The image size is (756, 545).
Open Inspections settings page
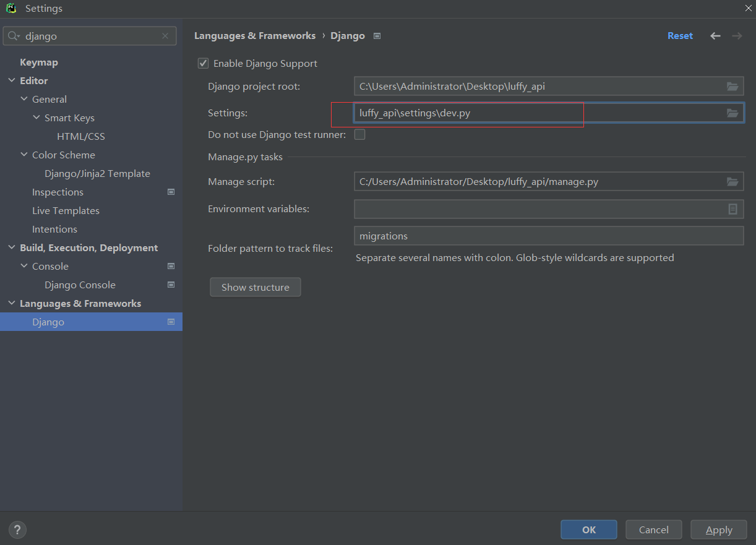[58, 192]
